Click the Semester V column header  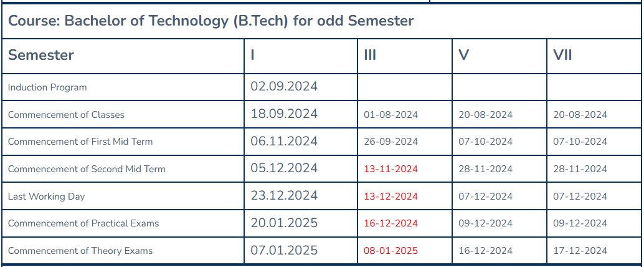463,55
